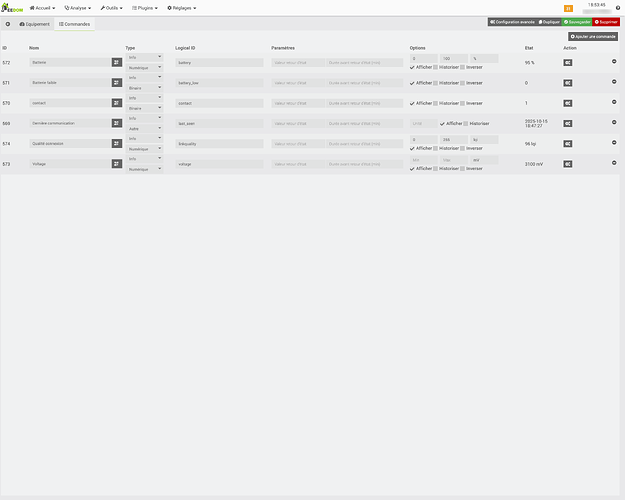Switch to the Equipement tab
The width and height of the screenshot is (625, 500).
35,24
